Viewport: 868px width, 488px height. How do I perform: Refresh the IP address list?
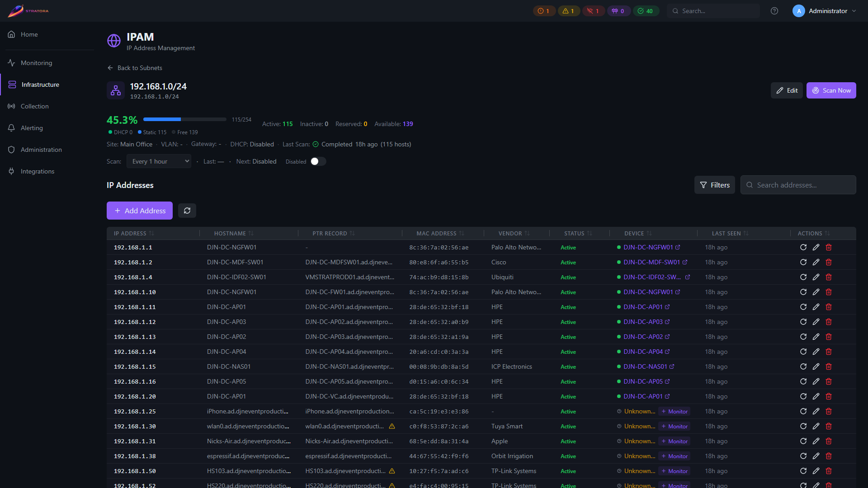point(187,211)
